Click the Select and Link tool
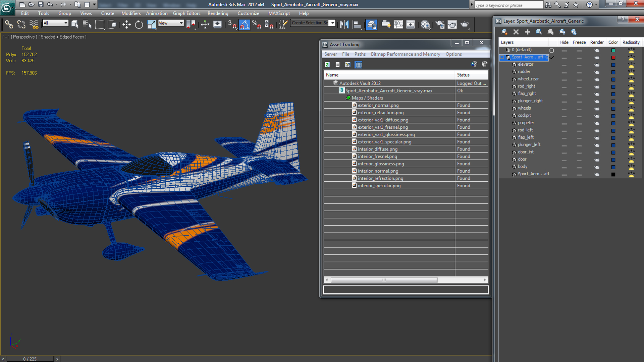 (9, 24)
